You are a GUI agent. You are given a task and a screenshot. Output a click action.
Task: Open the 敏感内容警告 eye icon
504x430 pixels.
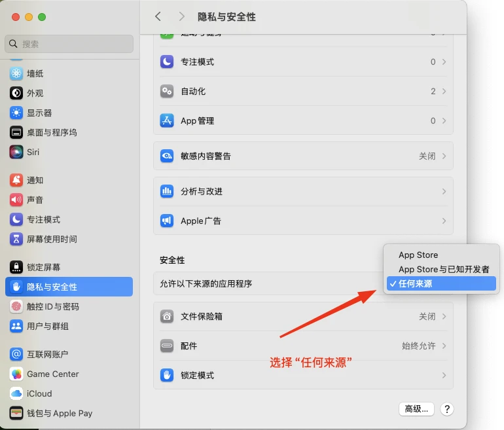167,156
